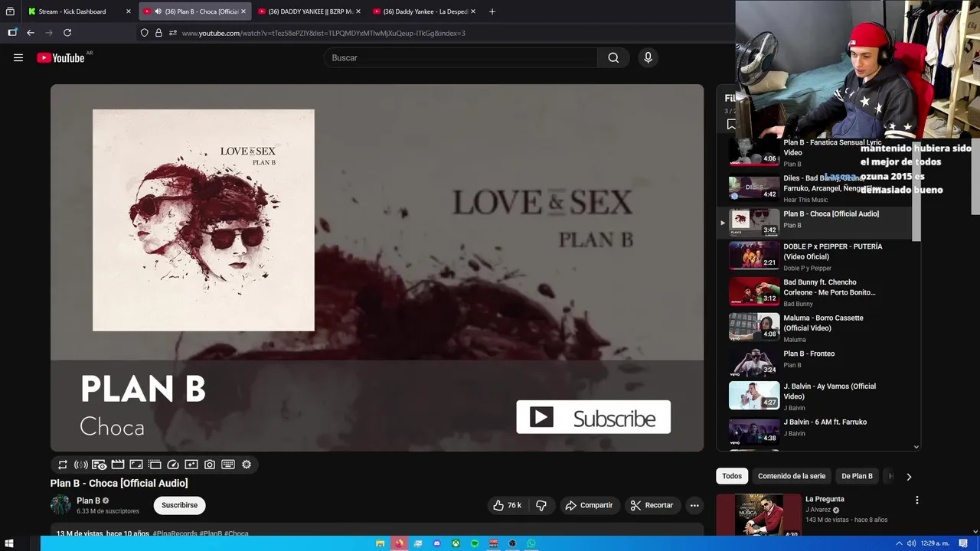Switch to DADDY YANKEE || BZRP tab
980x551 pixels.
(x=310, y=11)
